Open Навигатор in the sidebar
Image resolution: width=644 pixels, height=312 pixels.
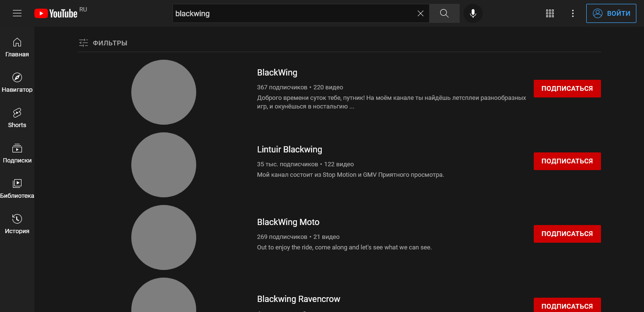[17, 83]
